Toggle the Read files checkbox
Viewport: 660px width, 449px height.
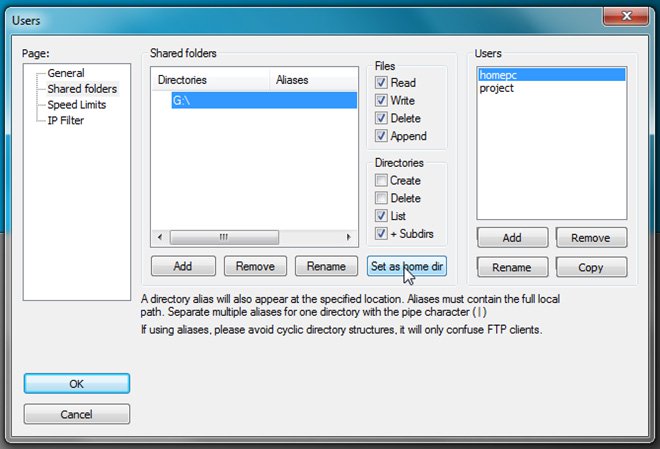tap(381, 83)
